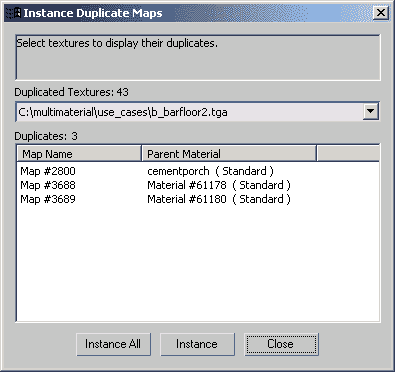This screenshot has width=395, height=372.
Task: Choose Map #3689 from the list
Action: click(48, 199)
